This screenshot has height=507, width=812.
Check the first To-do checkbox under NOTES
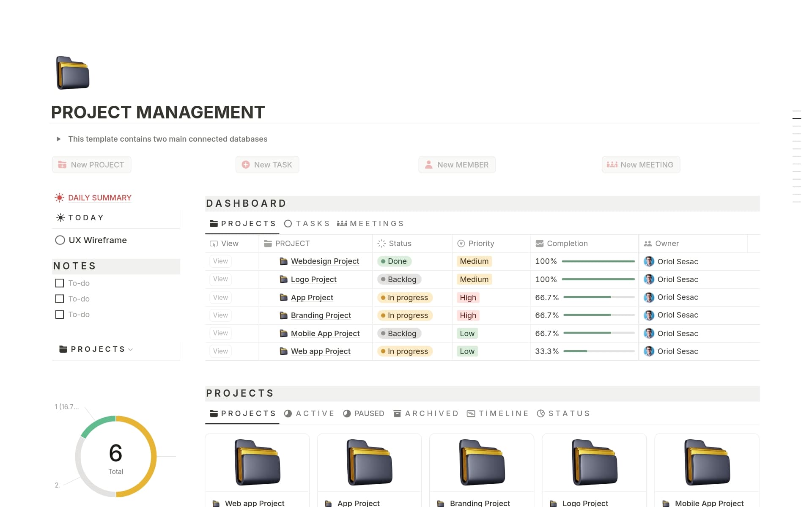tap(59, 283)
